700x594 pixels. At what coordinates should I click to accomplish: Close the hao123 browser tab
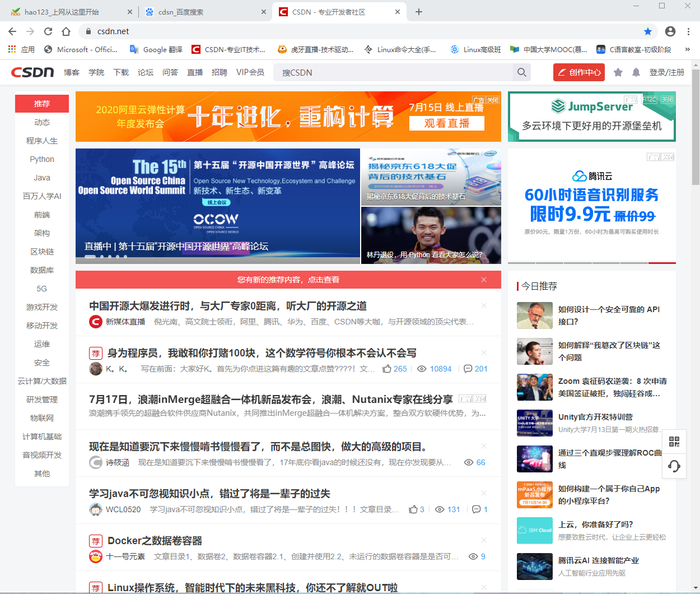(x=130, y=12)
